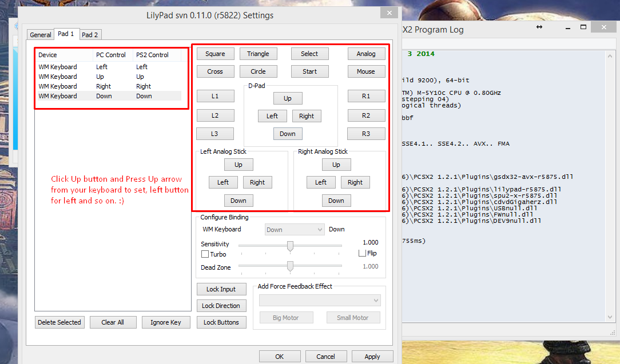Switch to the General tab
Viewport: 620px width, 364px height.
[41, 35]
